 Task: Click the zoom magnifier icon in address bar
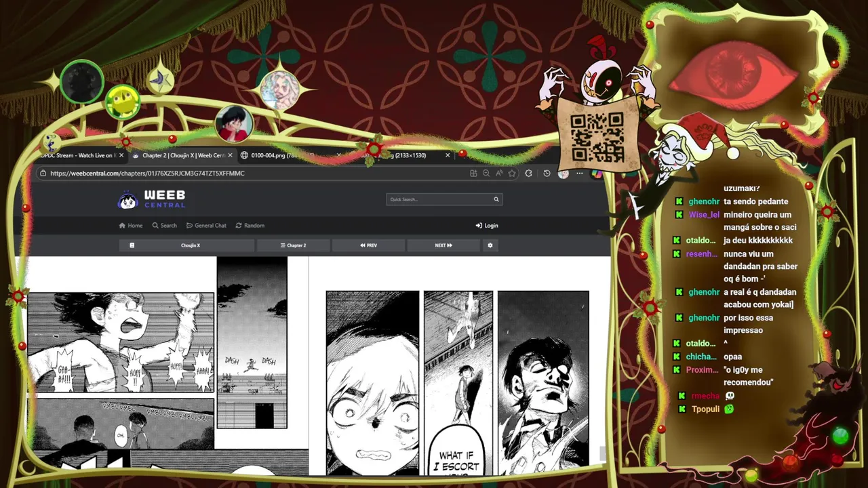(486, 174)
